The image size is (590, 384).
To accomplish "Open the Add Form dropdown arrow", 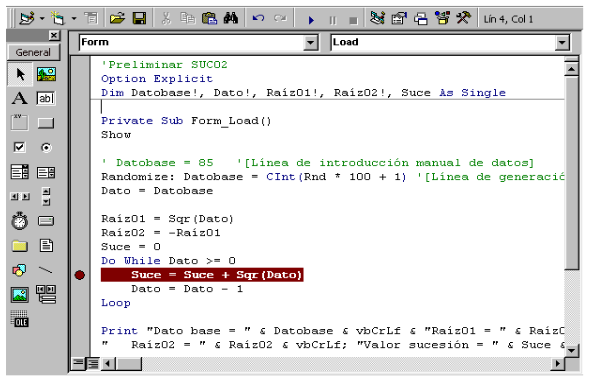I will pos(74,18).
